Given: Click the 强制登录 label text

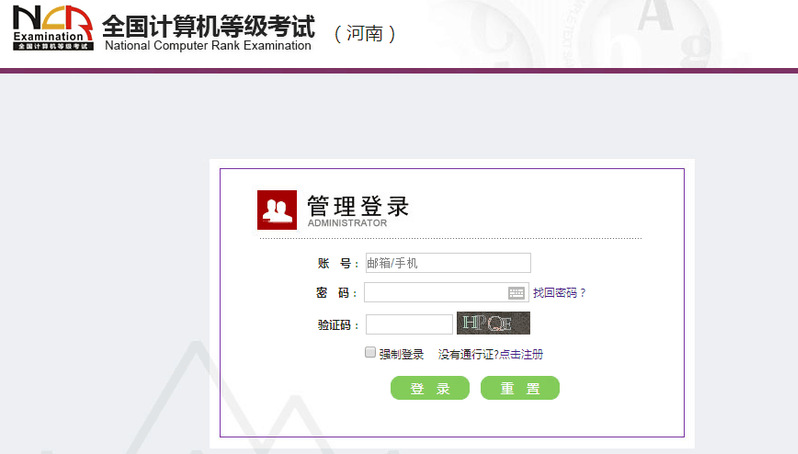Looking at the screenshot, I should (x=401, y=354).
